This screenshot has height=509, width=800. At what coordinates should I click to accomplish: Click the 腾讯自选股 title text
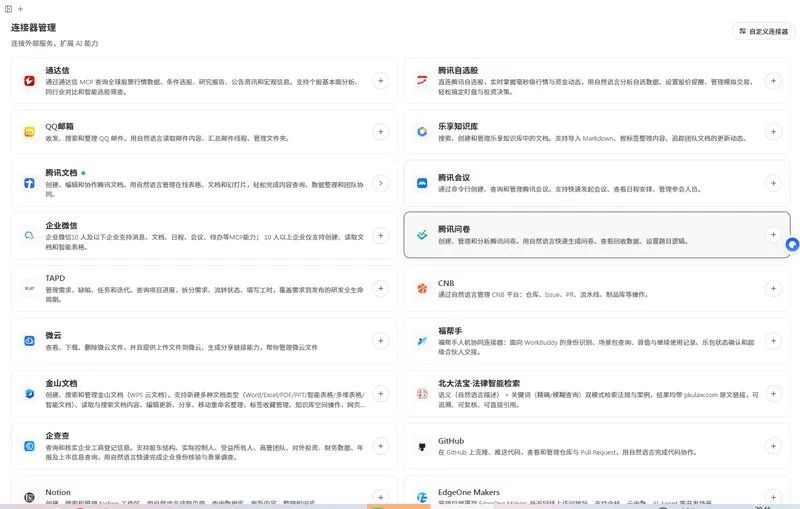[x=458, y=70]
